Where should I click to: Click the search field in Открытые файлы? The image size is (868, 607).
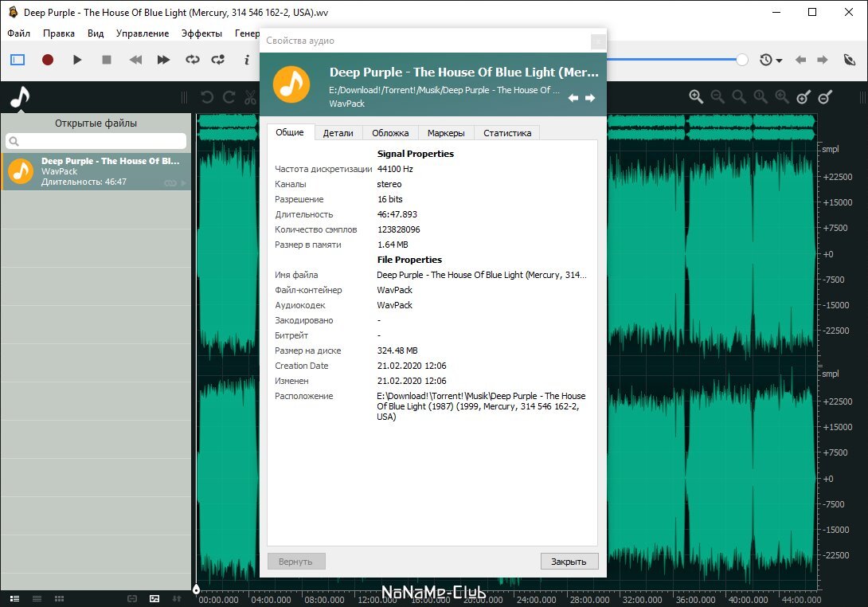click(96, 141)
